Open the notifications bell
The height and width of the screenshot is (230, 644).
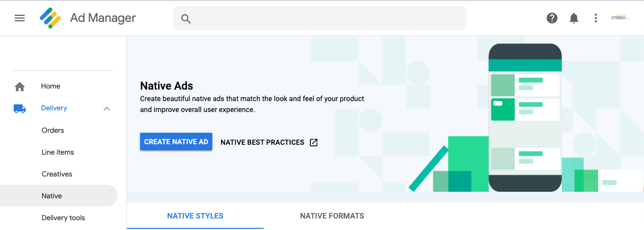pos(574,18)
